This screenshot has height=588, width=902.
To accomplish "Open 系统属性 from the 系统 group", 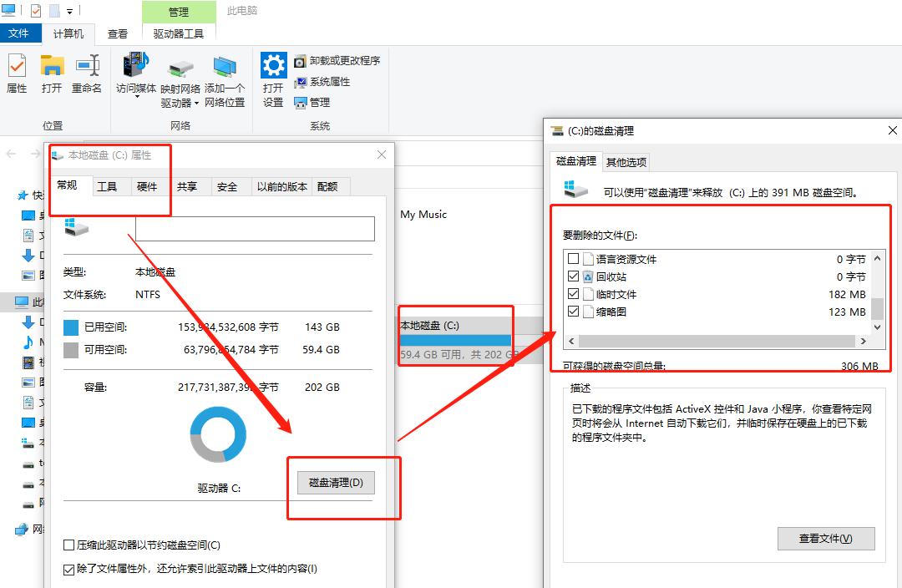I will pos(300,80).
